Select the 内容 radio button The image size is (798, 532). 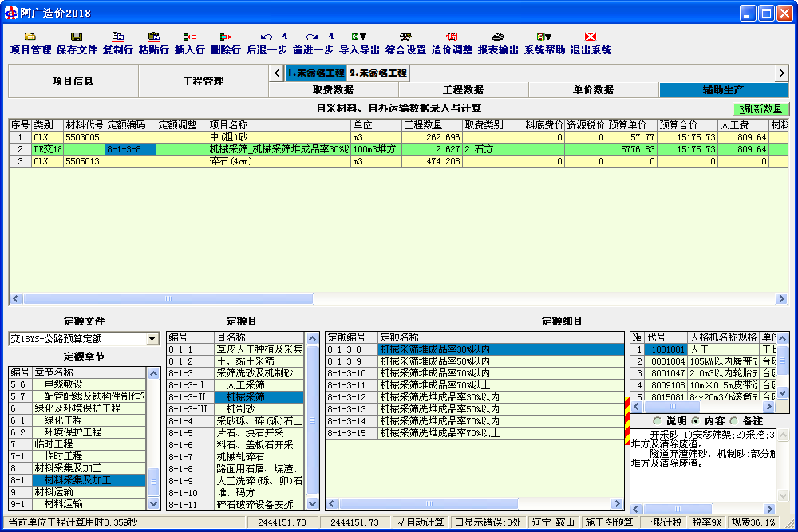(x=695, y=420)
